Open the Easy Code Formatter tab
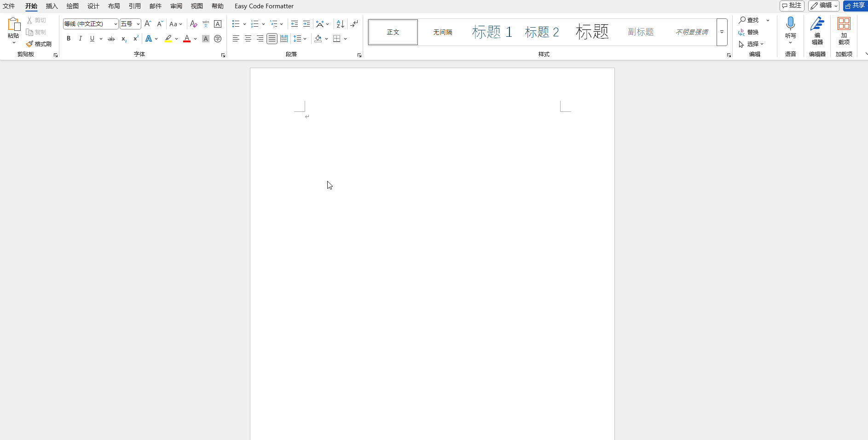868x440 pixels. [264, 6]
